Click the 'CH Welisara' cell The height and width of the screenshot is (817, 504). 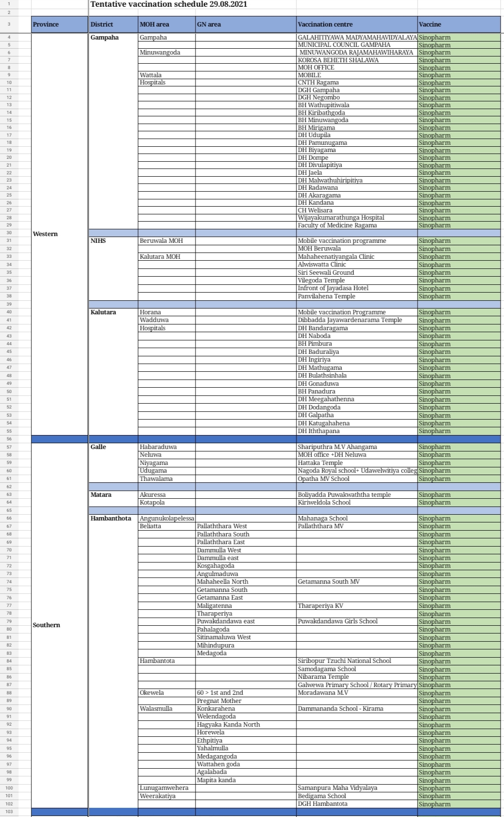[x=357, y=211]
